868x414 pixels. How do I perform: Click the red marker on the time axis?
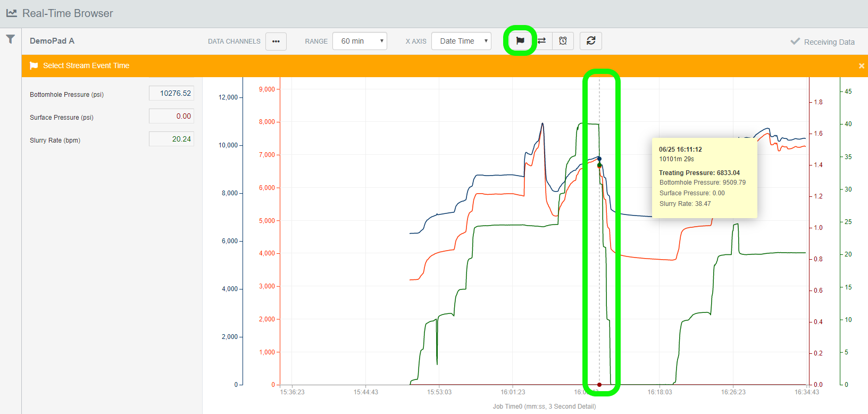tap(599, 385)
